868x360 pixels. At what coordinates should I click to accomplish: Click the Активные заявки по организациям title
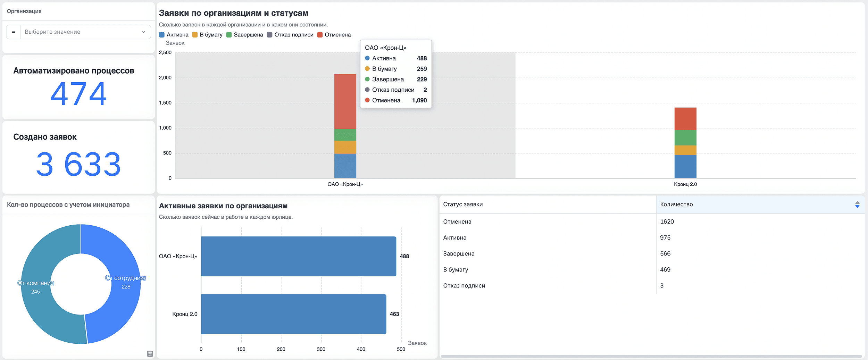pyautogui.click(x=223, y=206)
